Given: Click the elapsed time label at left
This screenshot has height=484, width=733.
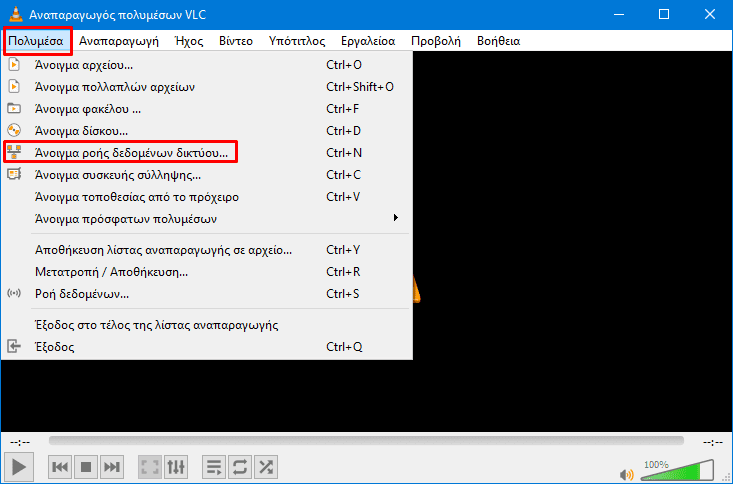Looking at the screenshot, I should [20, 442].
